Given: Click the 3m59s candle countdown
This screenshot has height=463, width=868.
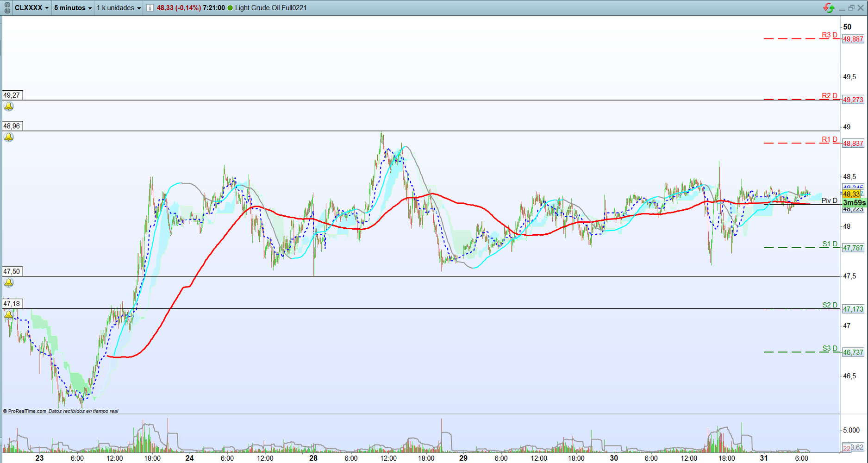Looking at the screenshot, I should 854,203.
